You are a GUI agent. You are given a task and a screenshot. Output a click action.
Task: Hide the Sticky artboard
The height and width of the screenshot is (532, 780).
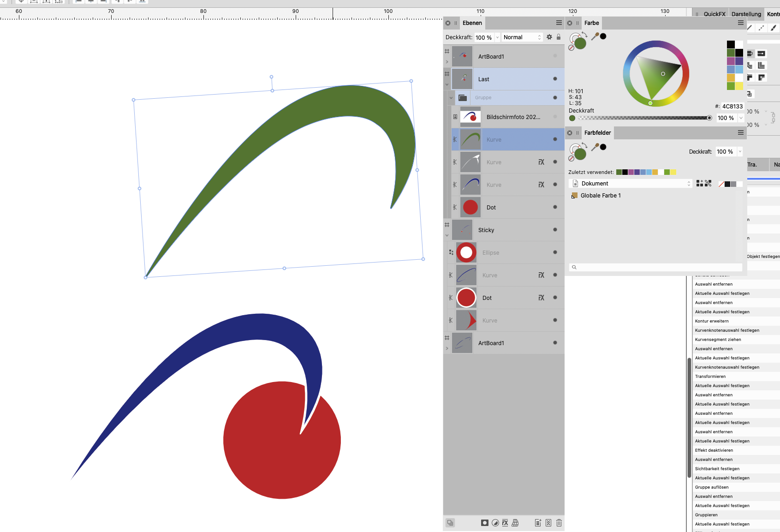555,230
